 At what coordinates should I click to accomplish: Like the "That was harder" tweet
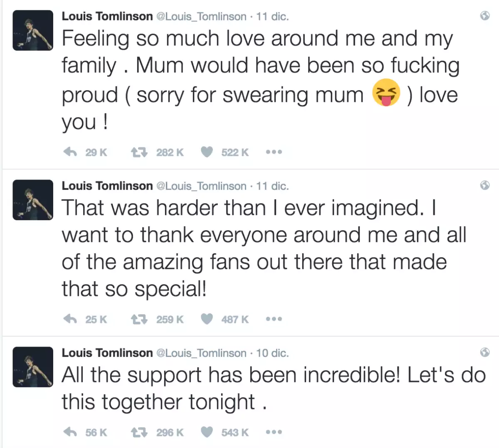(x=207, y=319)
